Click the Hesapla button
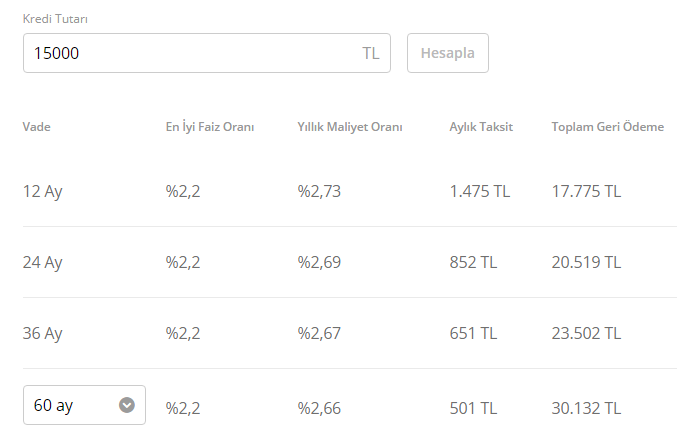This screenshot has width=677, height=444. pos(447,53)
